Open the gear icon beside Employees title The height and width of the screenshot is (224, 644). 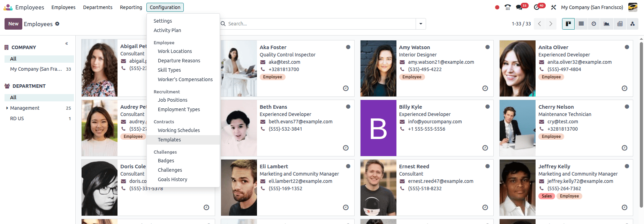pos(57,24)
